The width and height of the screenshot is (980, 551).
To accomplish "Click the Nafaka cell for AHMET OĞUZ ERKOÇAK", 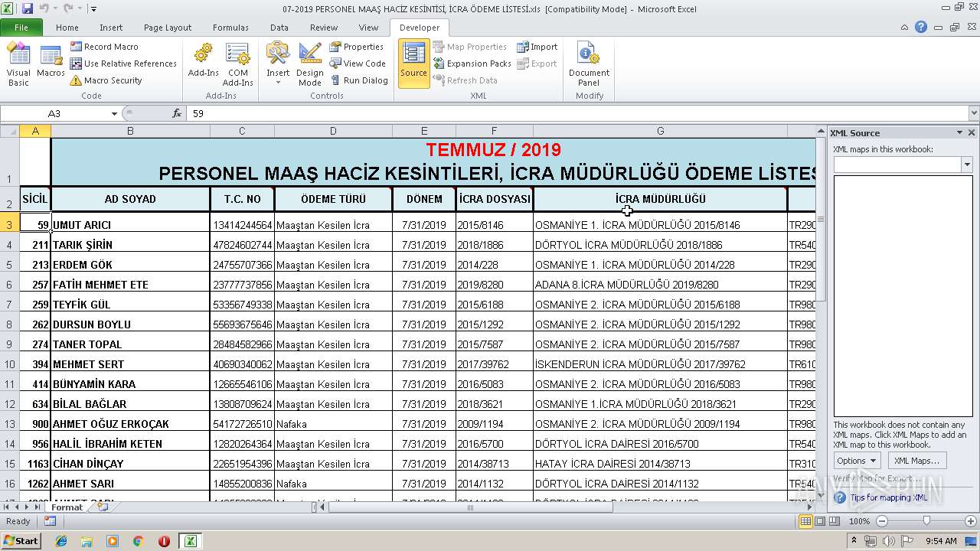I will coord(333,424).
